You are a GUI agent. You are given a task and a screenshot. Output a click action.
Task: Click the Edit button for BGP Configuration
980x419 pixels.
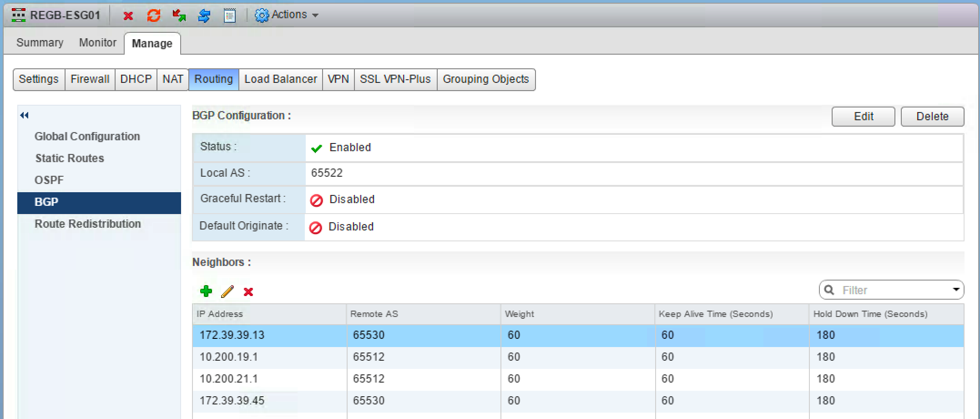863,117
